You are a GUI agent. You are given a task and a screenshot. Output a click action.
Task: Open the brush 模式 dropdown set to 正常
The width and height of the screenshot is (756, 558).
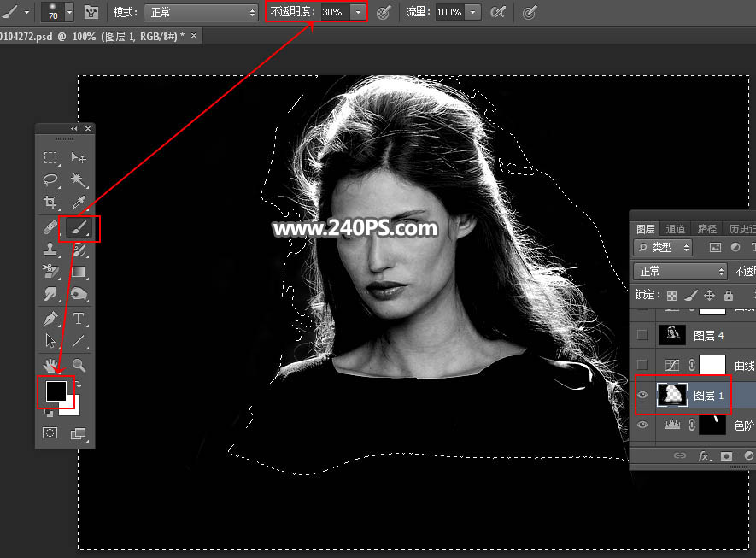pyautogui.click(x=201, y=13)
